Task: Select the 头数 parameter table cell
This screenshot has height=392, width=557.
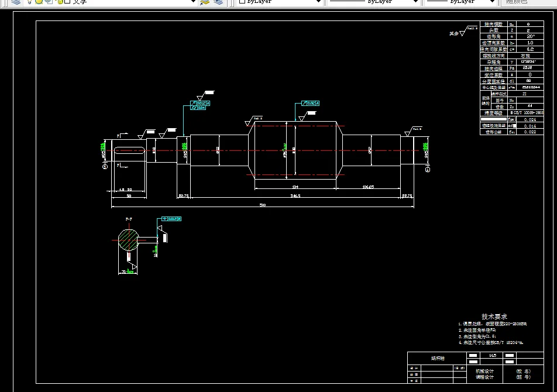Action: pos(494,30)
